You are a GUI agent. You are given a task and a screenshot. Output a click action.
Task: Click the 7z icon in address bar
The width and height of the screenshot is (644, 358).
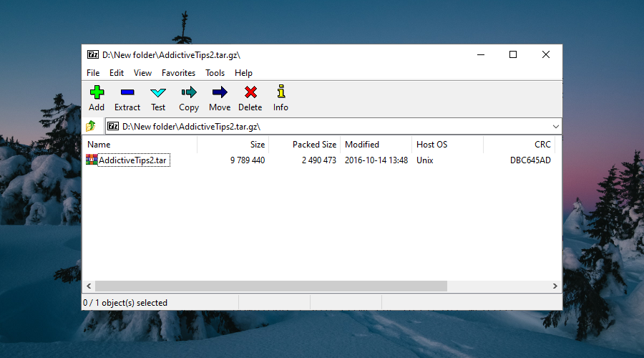pyautogui.click(x=113, y=126)
